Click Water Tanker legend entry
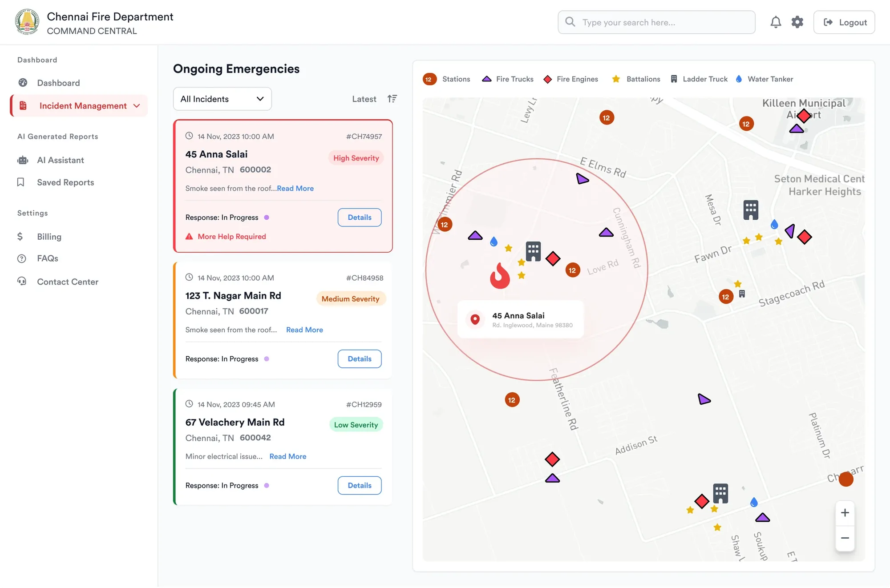 click(764, 79)
